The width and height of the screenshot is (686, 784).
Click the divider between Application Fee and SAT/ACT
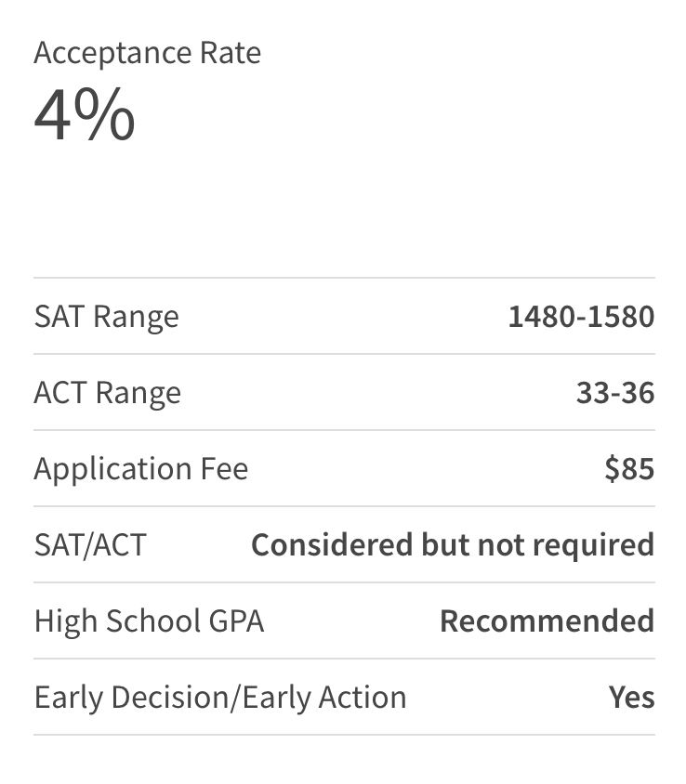pyautogui.click(x=344, y=506)
